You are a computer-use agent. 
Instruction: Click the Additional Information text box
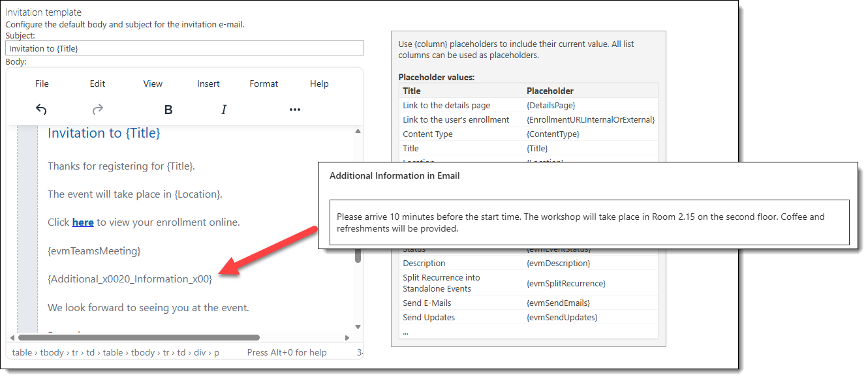point(589,222)
